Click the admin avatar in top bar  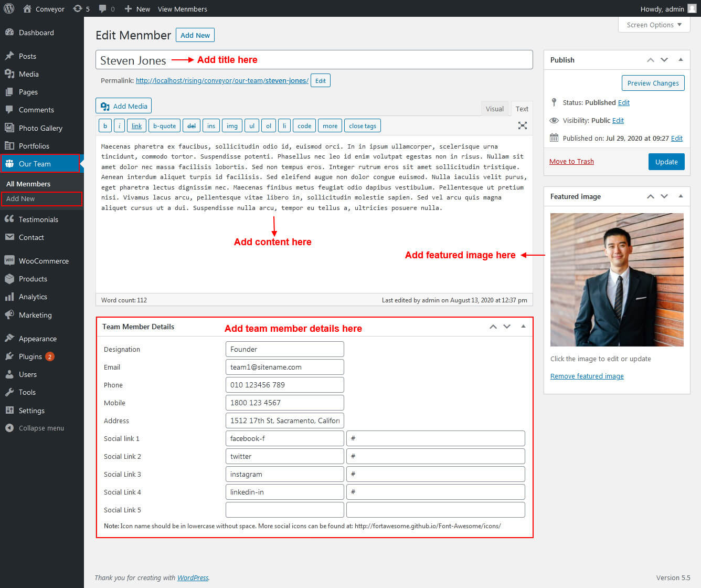click(x=692, y=8)
